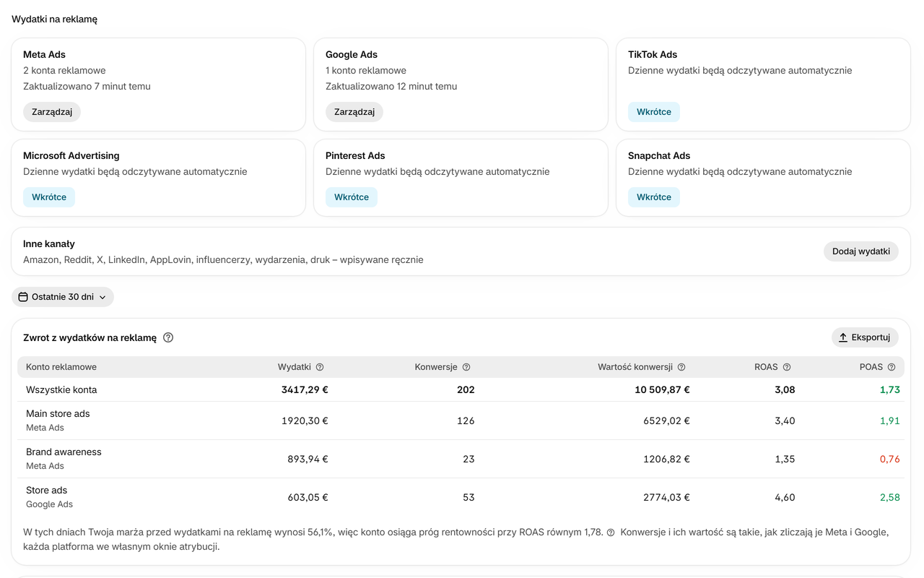Open the Wydatki column help icon
The height and width of the screenshot is (578, 924).
(320, 367)
